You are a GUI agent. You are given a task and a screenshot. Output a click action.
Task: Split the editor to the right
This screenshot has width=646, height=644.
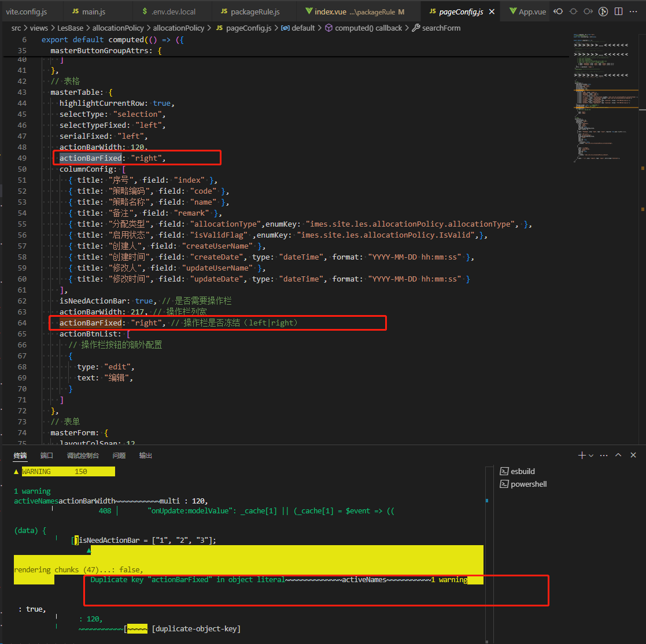tap(618, 12)
